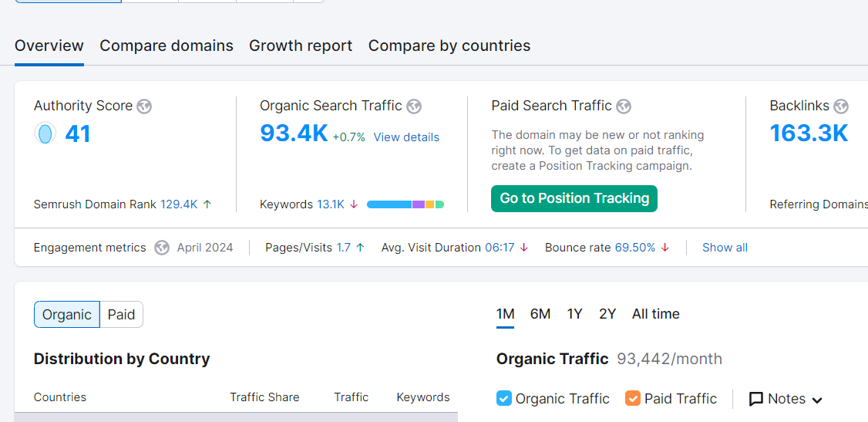Open the Overview tab
868x422 pixels.
49,46
